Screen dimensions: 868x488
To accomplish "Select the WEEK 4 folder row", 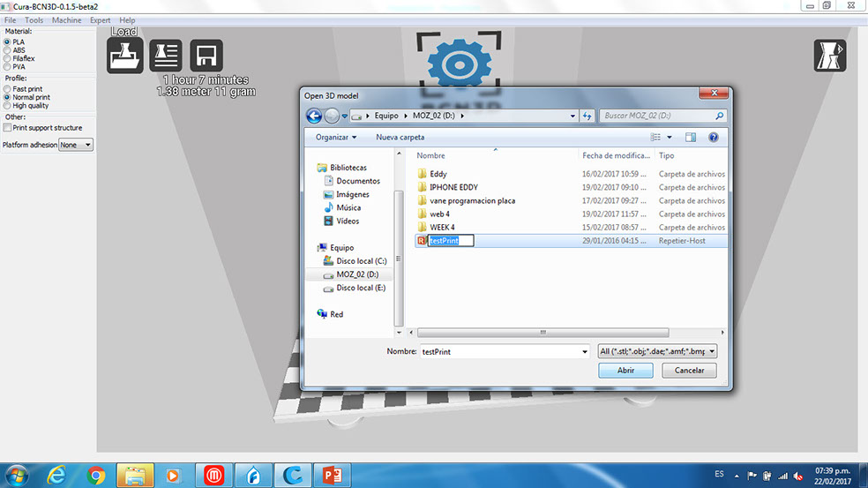I will coord(571,227).
